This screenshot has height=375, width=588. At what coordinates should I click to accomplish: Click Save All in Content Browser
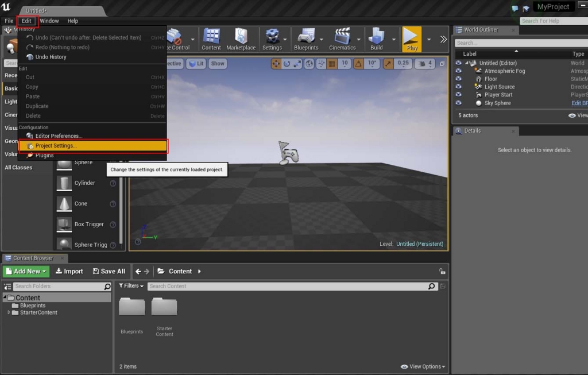coord(109,271)
